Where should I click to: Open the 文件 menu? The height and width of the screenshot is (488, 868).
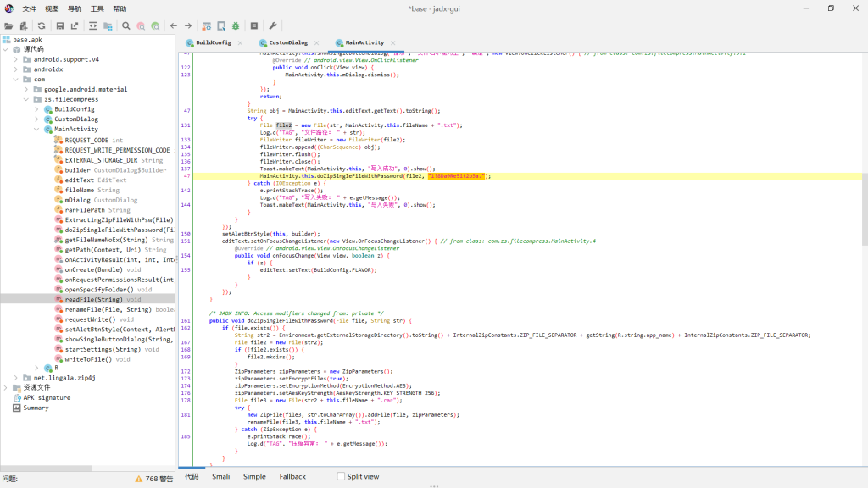tap(30, 8)
